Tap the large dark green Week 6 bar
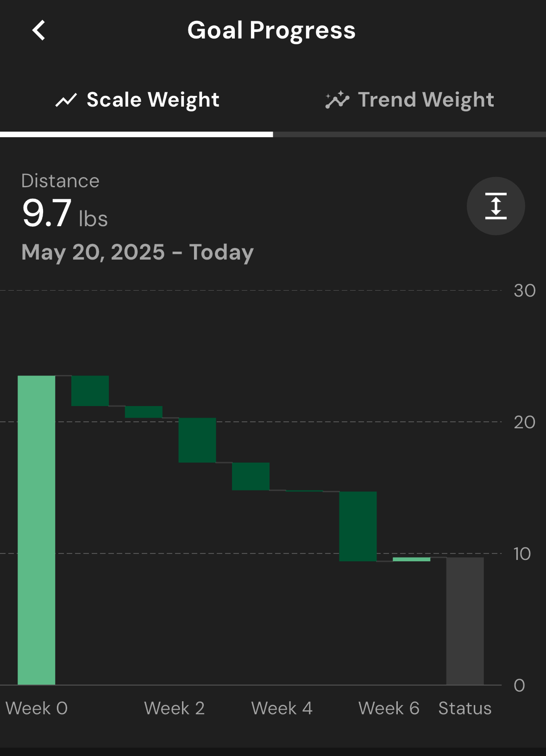The width and height of the screenshot is (546, 756). click(358, 526)
